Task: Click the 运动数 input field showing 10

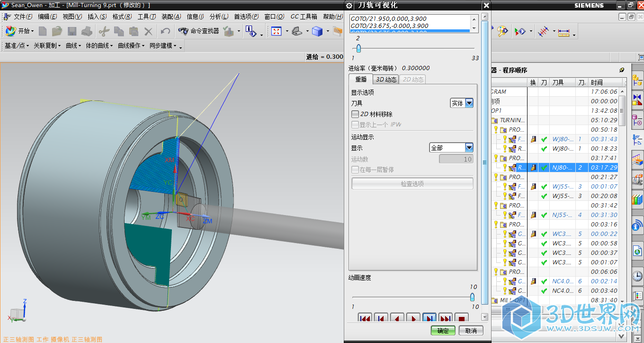Action: 456,159
